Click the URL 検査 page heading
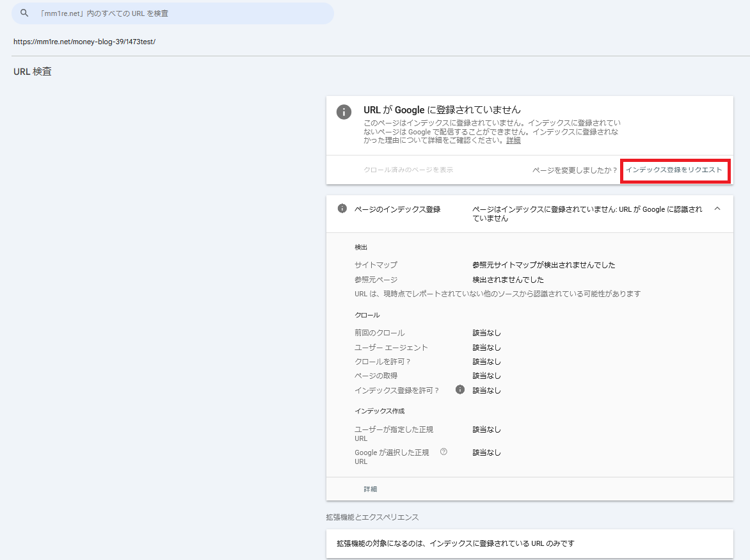 pyautogui.click(x=33, y=72)
